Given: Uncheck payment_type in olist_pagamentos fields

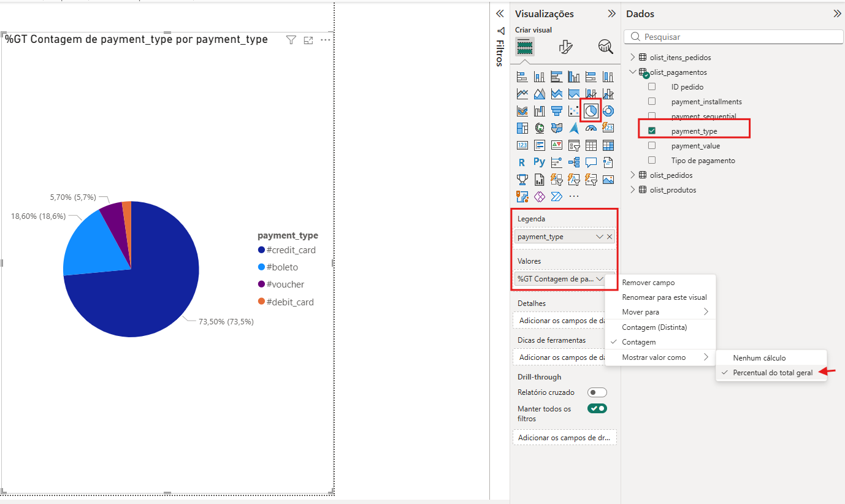Looking at the screenshot, I should coord(652,130).
